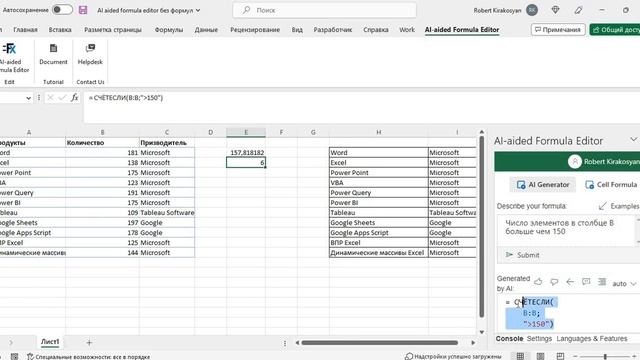
Task: Select the Cell Formula tab
Action: click(611, 184)
